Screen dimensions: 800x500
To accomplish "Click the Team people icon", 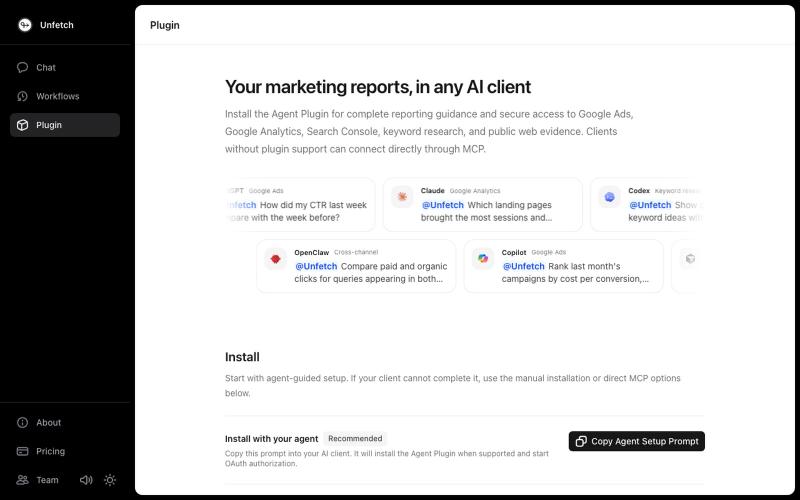I will coord(22,480).
